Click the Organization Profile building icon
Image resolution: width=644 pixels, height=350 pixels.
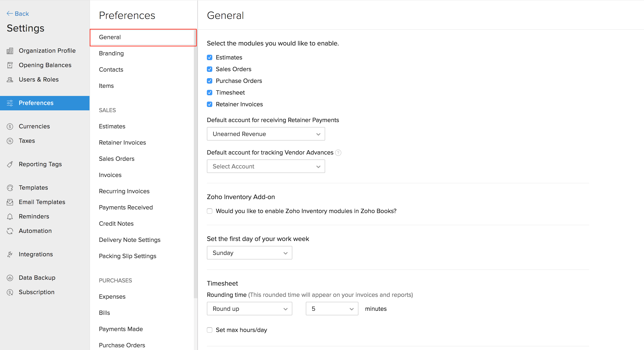pyautogui.click(x=10, y=51)
